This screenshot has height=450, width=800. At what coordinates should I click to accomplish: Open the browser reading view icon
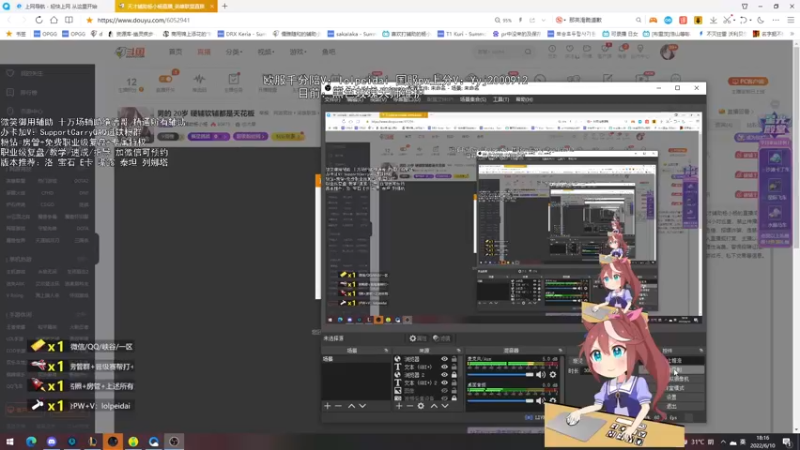pos(69,20)
